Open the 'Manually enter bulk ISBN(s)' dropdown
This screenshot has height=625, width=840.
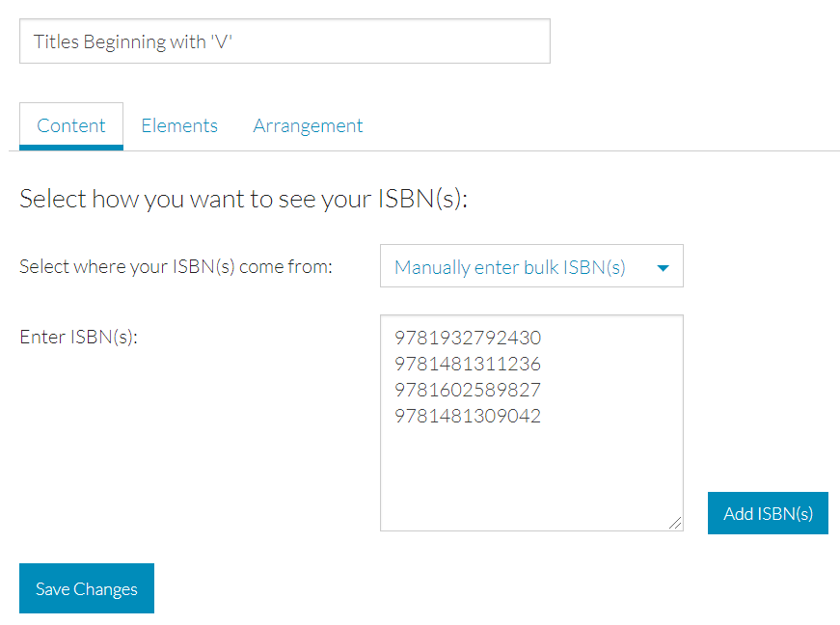pos(531,266)
